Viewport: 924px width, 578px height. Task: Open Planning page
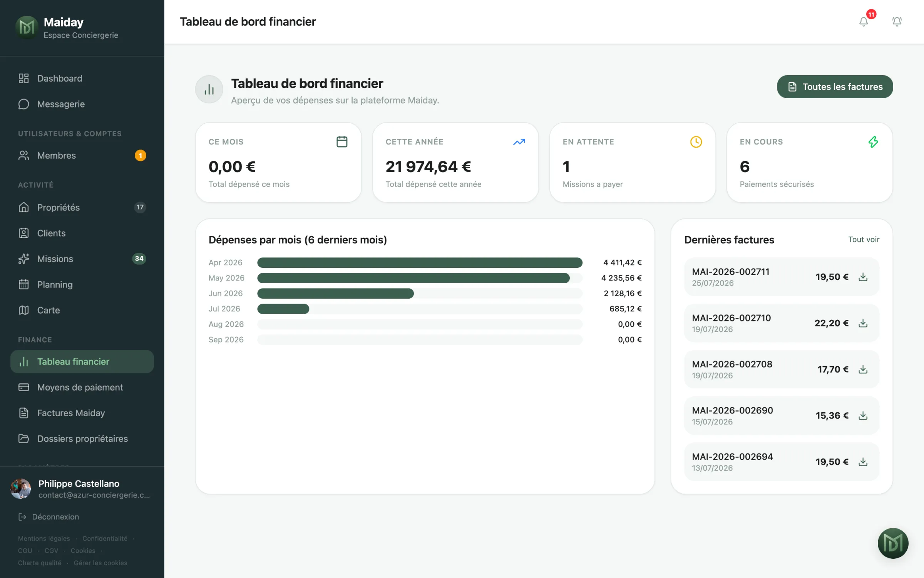[x=82, y=284]
